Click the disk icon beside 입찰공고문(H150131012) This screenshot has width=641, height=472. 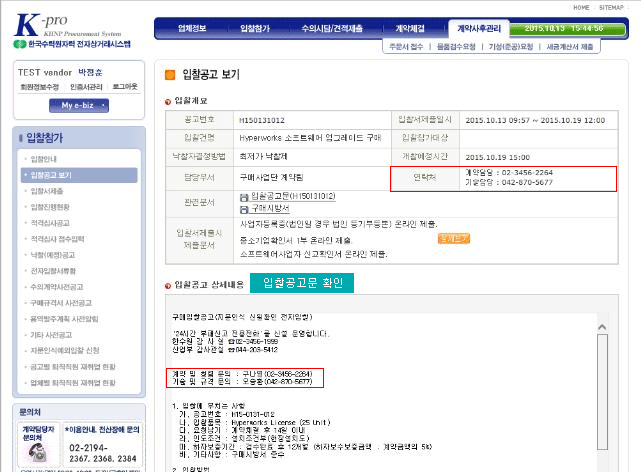click(244, 197)
